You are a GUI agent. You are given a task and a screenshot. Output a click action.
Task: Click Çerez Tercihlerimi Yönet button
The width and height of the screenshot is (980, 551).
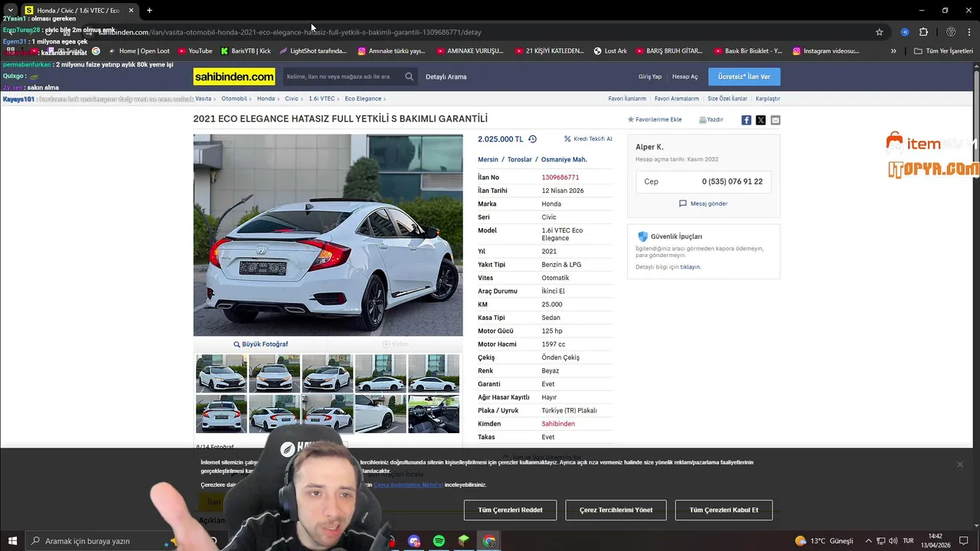click(616, 510)
